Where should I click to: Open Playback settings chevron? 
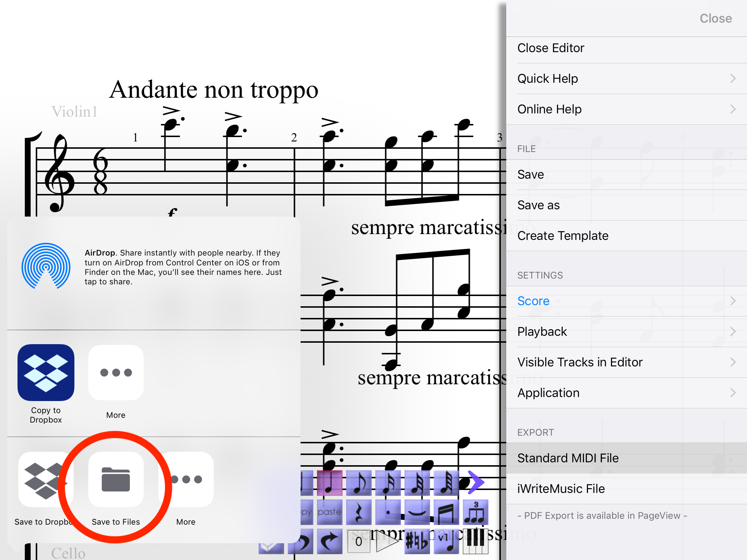733,331
